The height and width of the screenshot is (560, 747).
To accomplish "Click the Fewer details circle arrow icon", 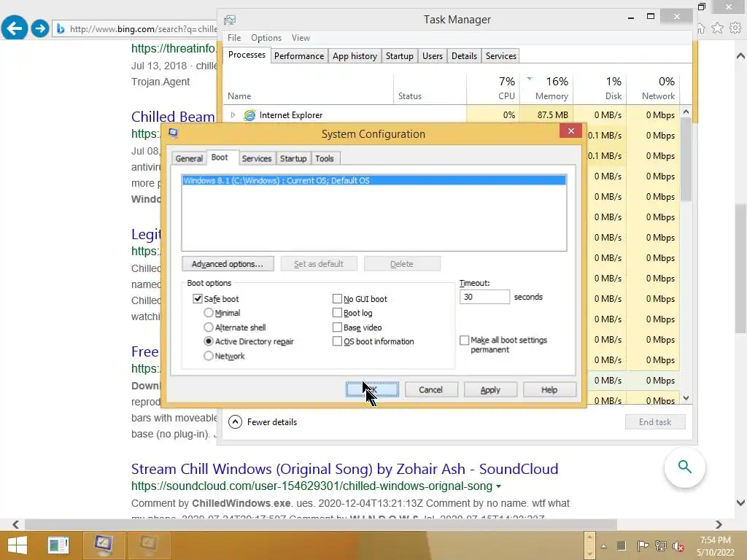I will pyautogui.click(x=235, y=422).
